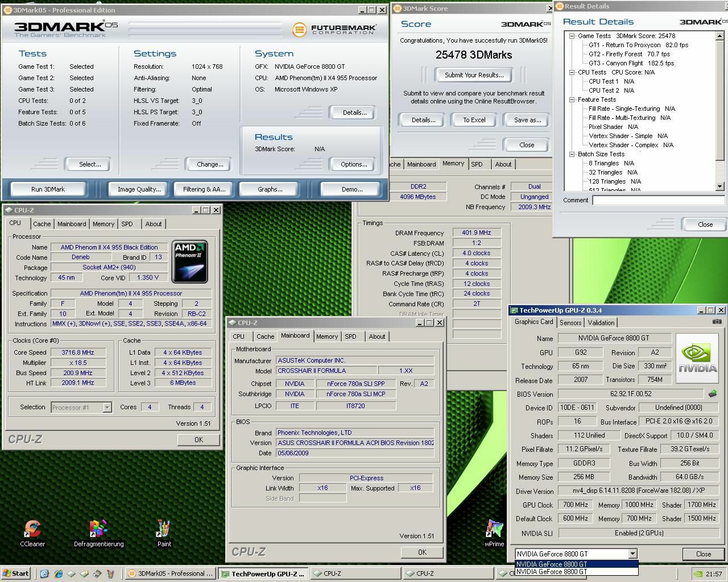
Task: Click the Graphs button
Action: coord(270,189)
